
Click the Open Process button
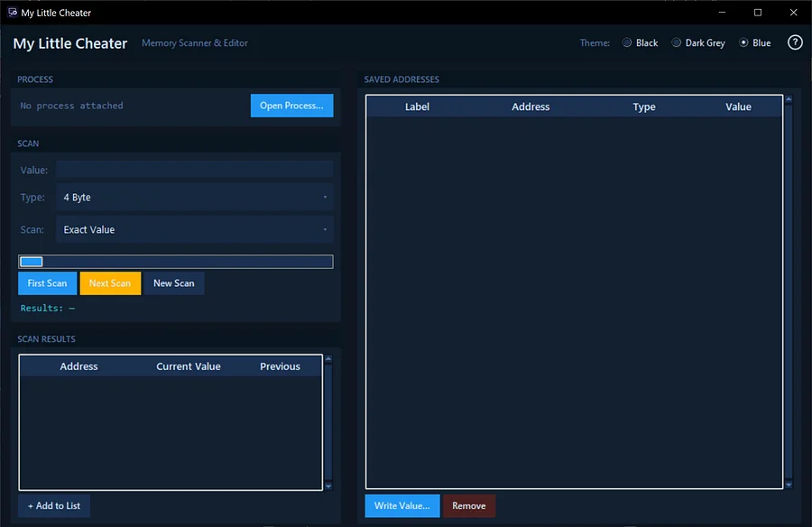coord(291,106)
